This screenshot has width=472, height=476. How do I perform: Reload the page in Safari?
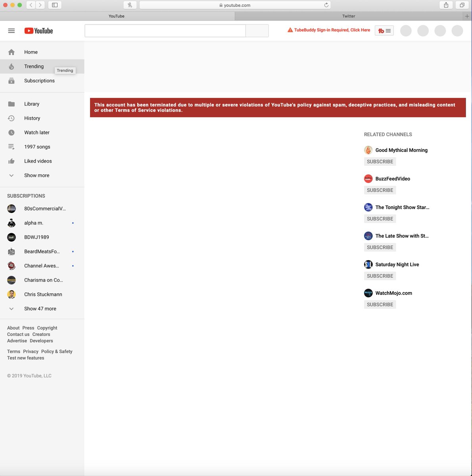click(x=326, y=5)
